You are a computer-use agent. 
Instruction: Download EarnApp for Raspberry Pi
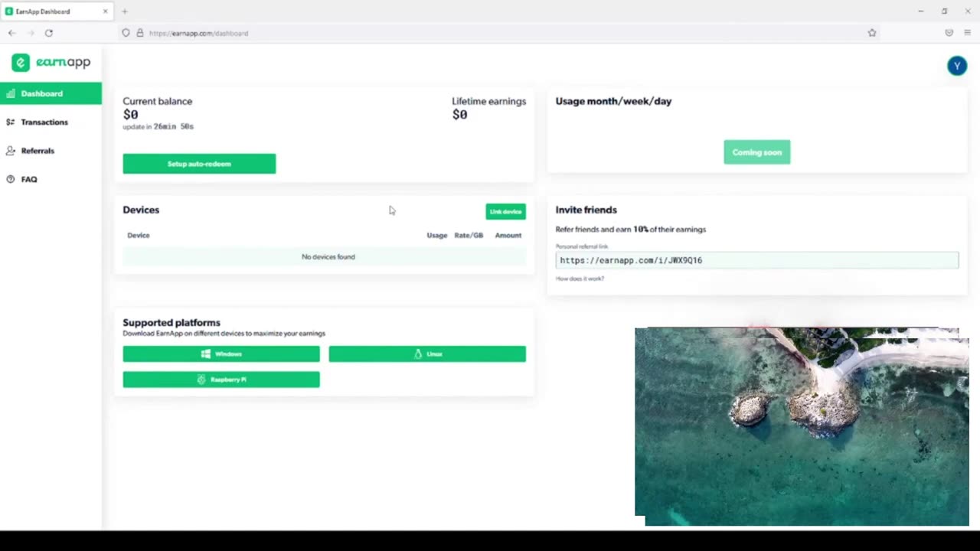(x=221, y=380)
